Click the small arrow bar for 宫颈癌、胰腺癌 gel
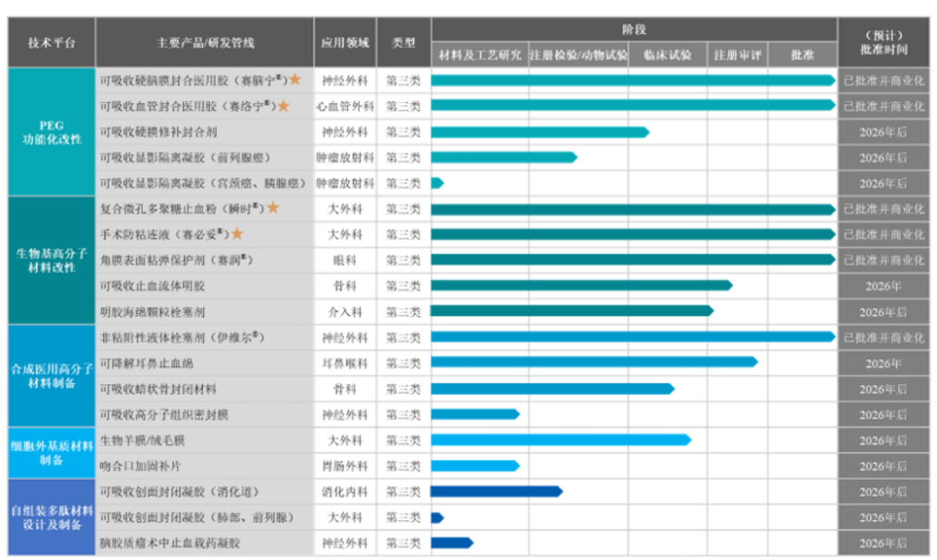Image resolution: width=937 pixels, height=560 pixels. (x=437, y=183)
